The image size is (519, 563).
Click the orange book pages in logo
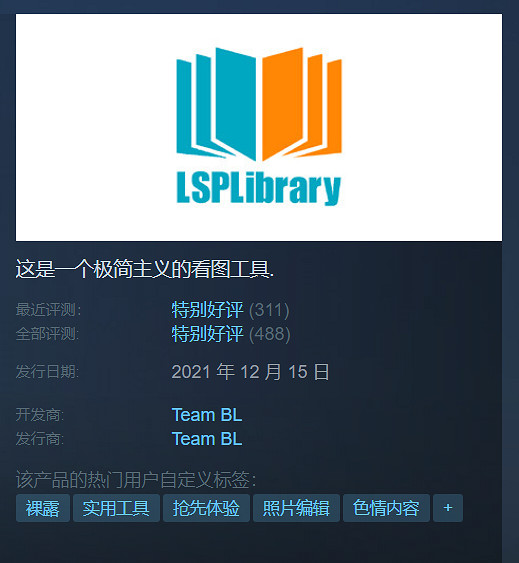click(x=302, y=104)
